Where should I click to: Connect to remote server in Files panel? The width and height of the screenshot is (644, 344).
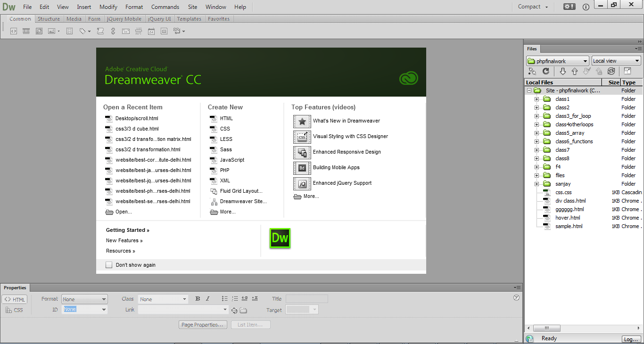[x=532, y=71]
